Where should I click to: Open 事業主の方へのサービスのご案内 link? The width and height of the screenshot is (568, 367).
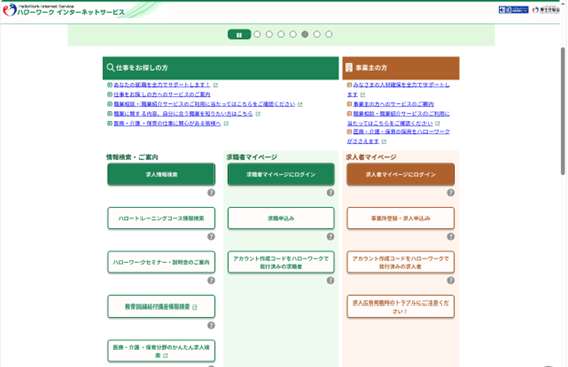click(393, 104)
